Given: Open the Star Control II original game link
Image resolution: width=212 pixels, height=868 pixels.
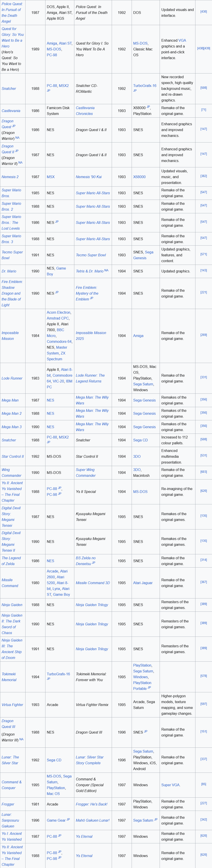Looking at the screenshot, I should coord(13,457).
